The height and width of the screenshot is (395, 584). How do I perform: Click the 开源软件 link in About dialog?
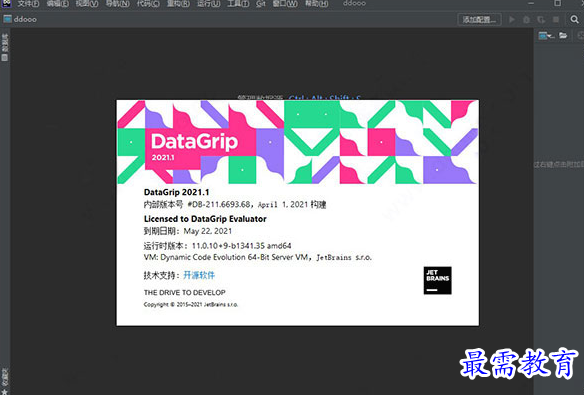pos(199,275)
